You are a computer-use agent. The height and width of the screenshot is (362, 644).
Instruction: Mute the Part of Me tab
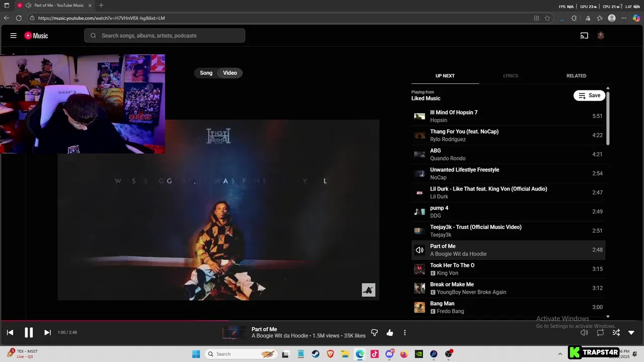[x=28, y=6]
